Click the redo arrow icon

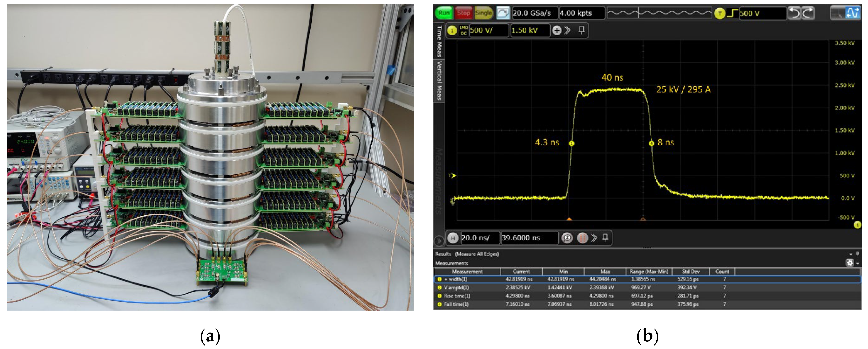(807, 13)
